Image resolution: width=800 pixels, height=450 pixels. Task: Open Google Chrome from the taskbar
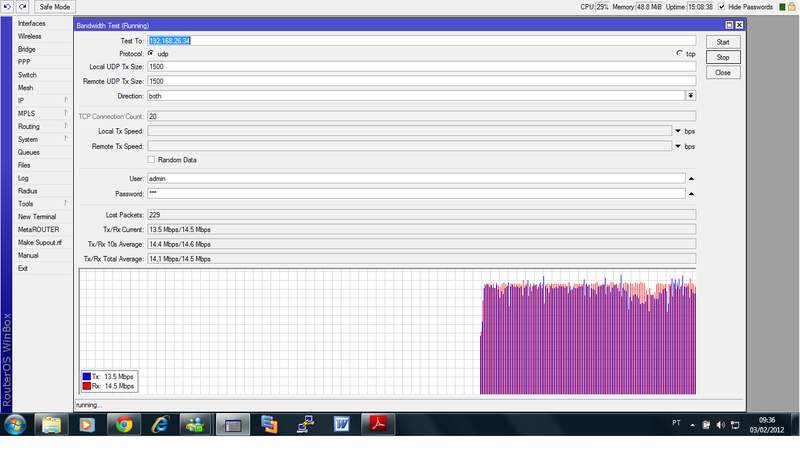pos(123,424)
